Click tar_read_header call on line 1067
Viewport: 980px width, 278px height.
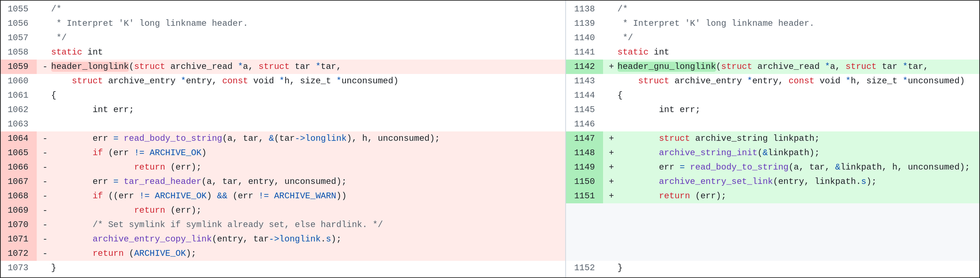click(x=162, y=182)
